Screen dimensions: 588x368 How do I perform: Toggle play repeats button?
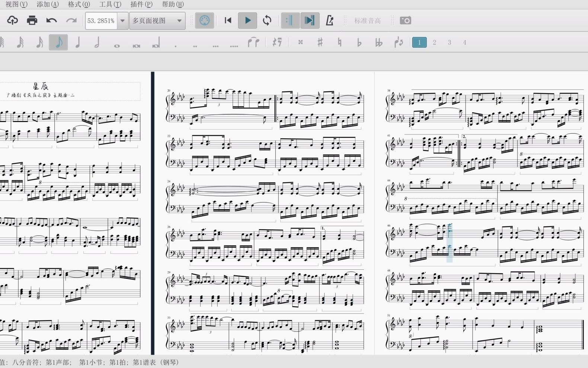pyautogui.click(x=290, y=20)
